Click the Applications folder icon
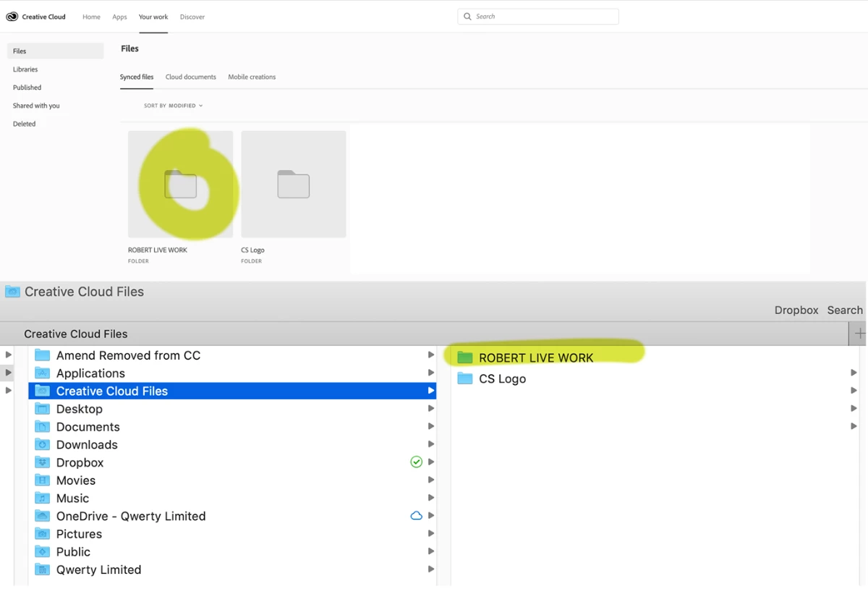Image resolution: width=868 pixels, height=589 pixels. tap(43, 373)
